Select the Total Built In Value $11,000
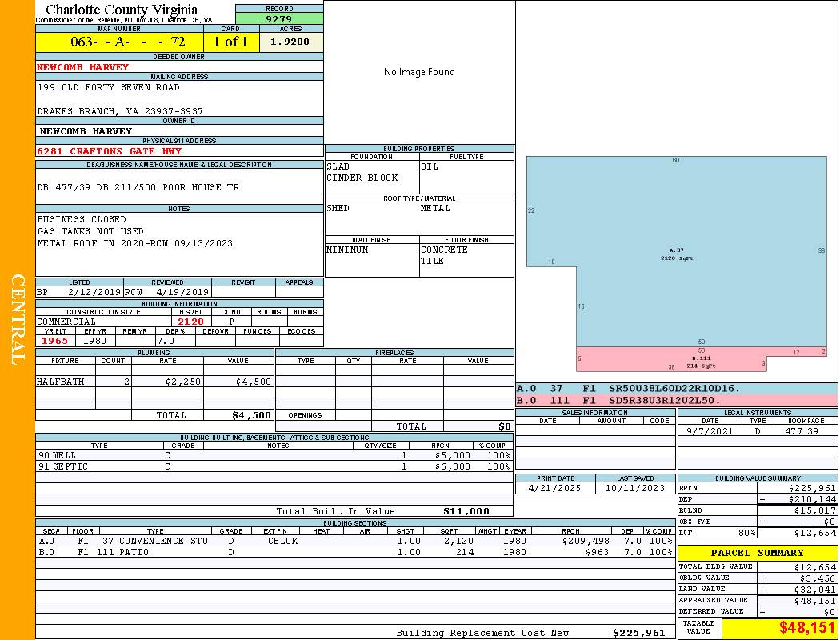840x640 pixels. [466, 511]
